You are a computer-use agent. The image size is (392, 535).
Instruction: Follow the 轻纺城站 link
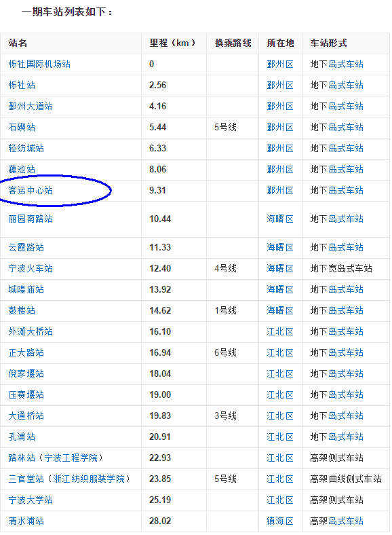(26, 149)
